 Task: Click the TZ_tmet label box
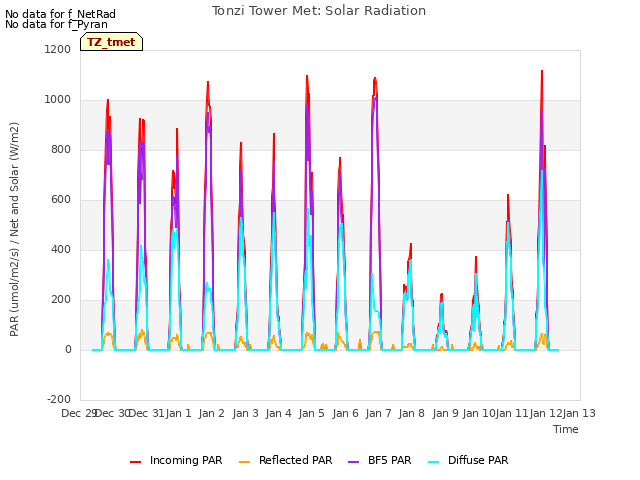(x=111, y=42)
